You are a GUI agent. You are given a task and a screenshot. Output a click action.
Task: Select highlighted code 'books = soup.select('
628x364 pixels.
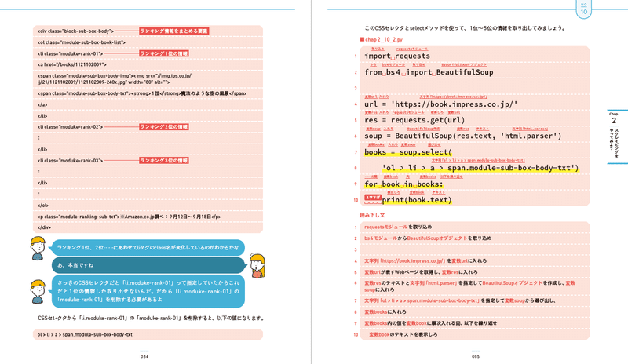(x=408, y=152)
